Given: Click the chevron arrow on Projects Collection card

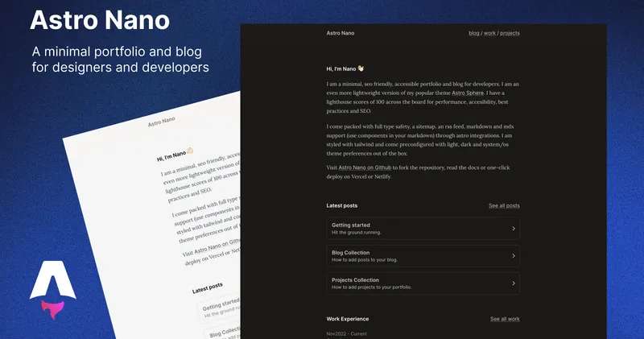Looking at the screenshot, I should 513,283.
